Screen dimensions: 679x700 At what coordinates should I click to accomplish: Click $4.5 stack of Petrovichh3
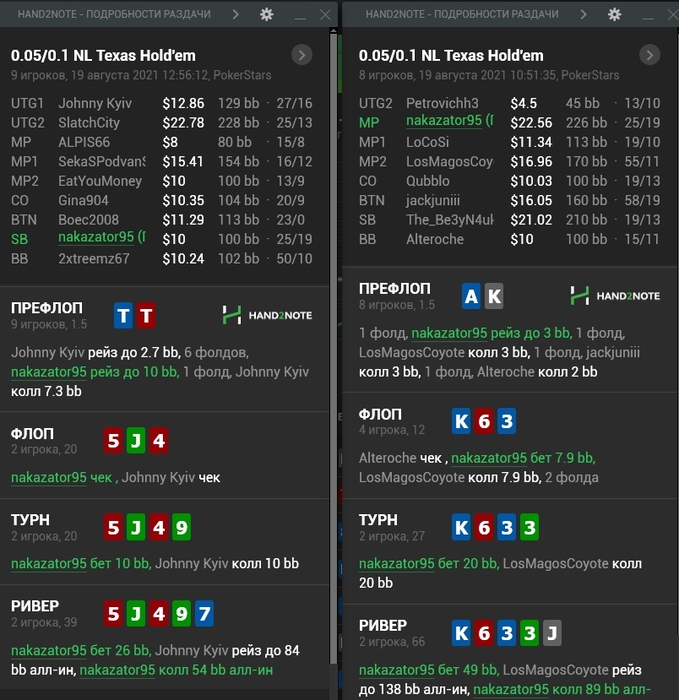524,103
